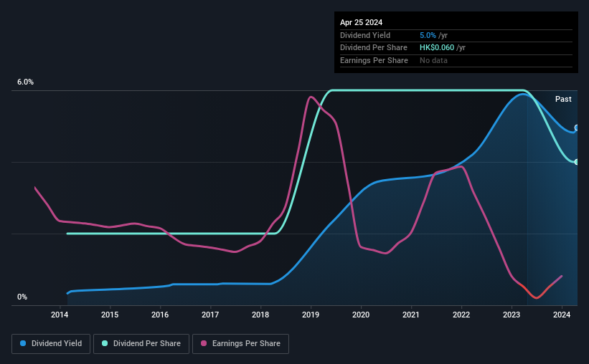Click the 6.0% y-axis label
Screen dimensions: 589x364
tap(25, 82)
